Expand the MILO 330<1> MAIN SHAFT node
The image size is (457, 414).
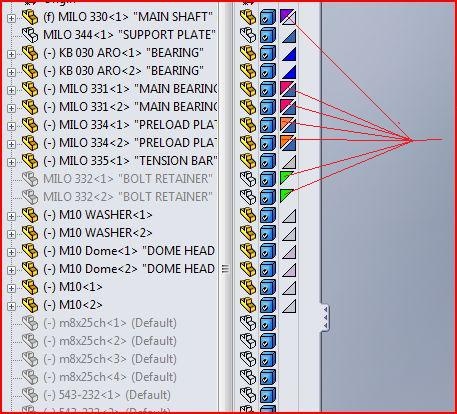pyautogui.click(x=11, y=18)
